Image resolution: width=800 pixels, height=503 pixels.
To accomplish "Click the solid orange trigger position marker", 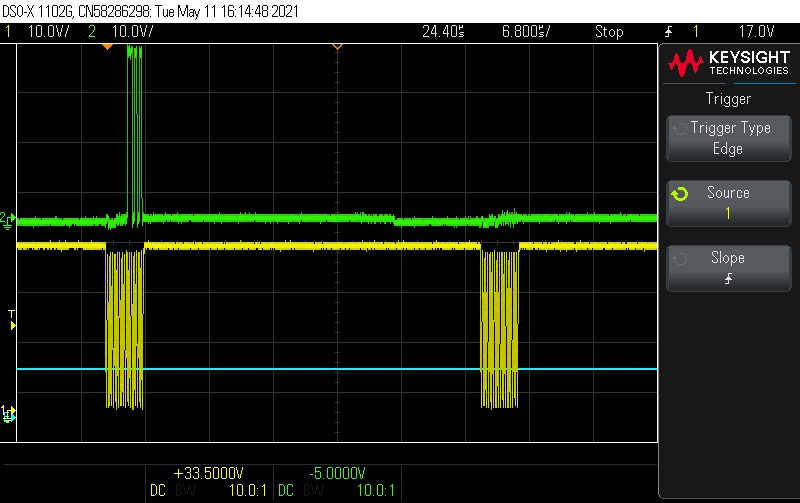I will point(107,46).
